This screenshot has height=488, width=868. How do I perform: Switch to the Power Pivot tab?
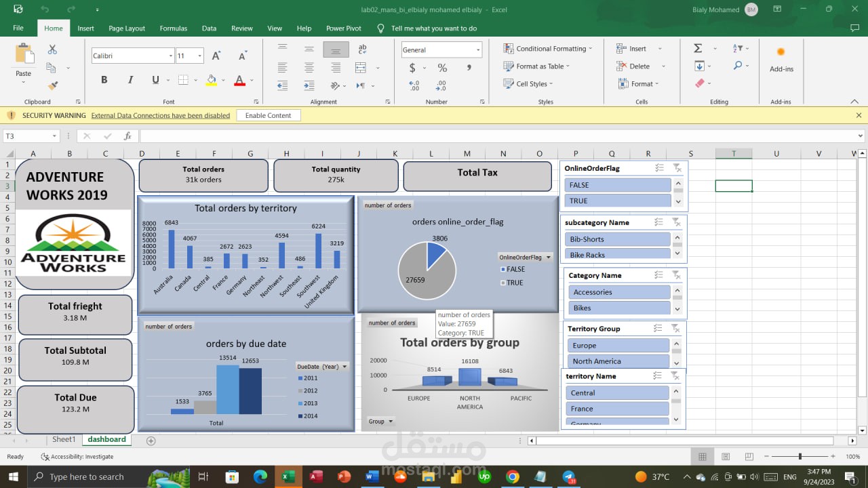[x=344, y=28]
